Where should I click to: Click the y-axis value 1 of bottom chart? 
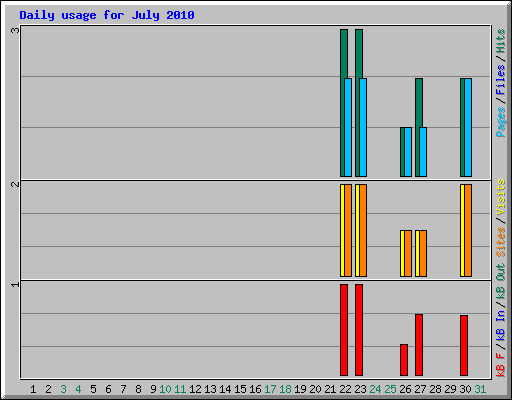coord(15,284)
